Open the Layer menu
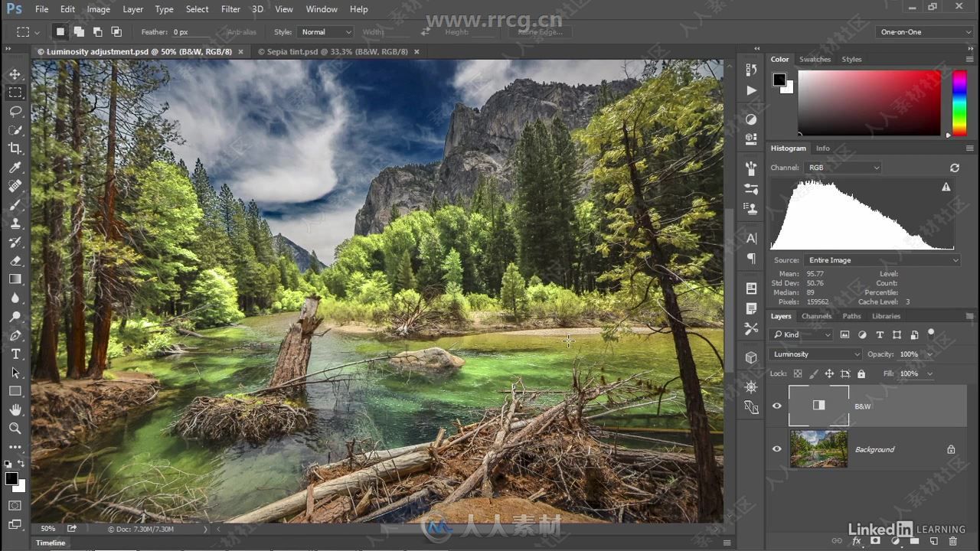 click(132, 9)
